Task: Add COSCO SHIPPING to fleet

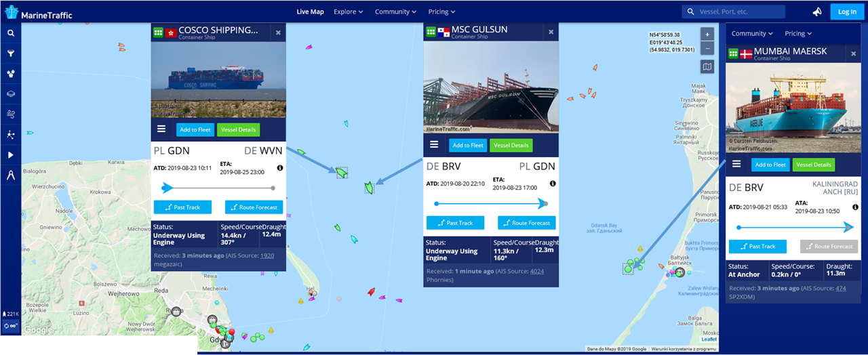Action: point(195,129)
